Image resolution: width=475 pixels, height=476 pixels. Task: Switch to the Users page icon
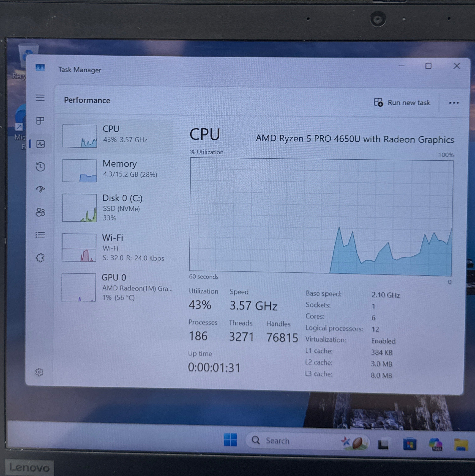click(40, 212)
